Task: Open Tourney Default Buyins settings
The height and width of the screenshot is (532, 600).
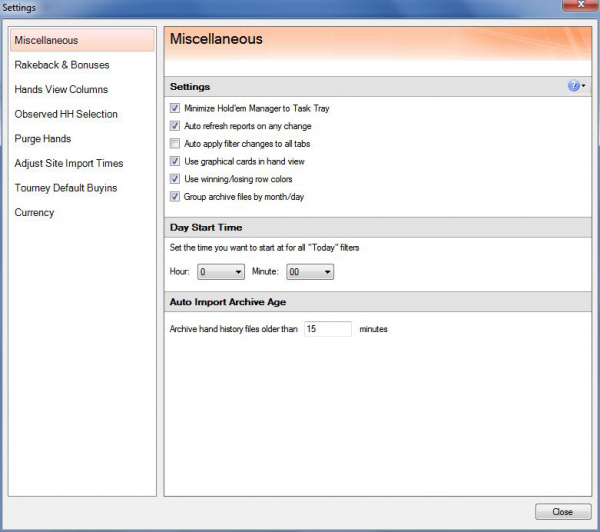Action: coord(66,188)
